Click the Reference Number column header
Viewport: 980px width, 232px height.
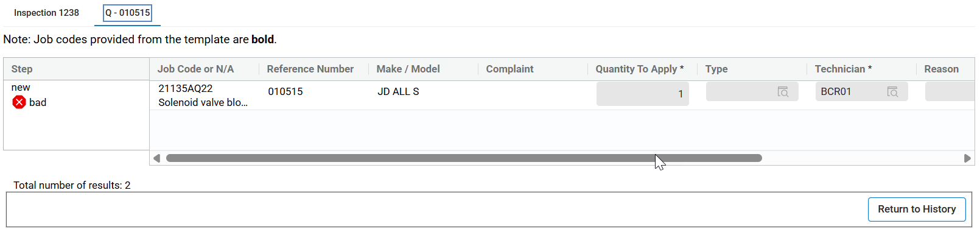[x=310, y=69]
